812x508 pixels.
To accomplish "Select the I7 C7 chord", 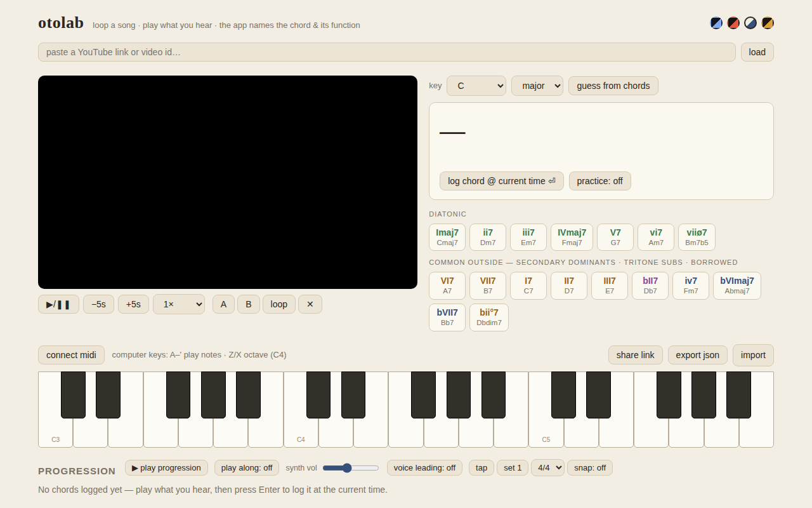I will tap(528, 286).
